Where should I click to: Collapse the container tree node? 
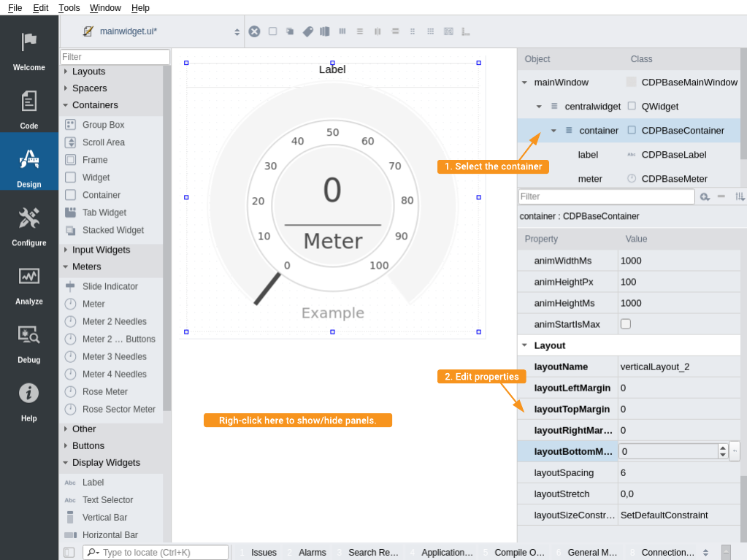553,131
